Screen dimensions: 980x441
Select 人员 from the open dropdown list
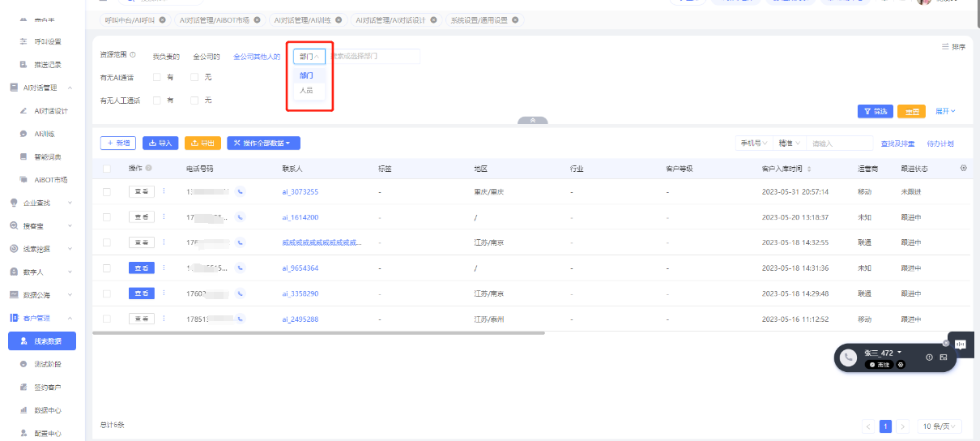click(306, 91)
